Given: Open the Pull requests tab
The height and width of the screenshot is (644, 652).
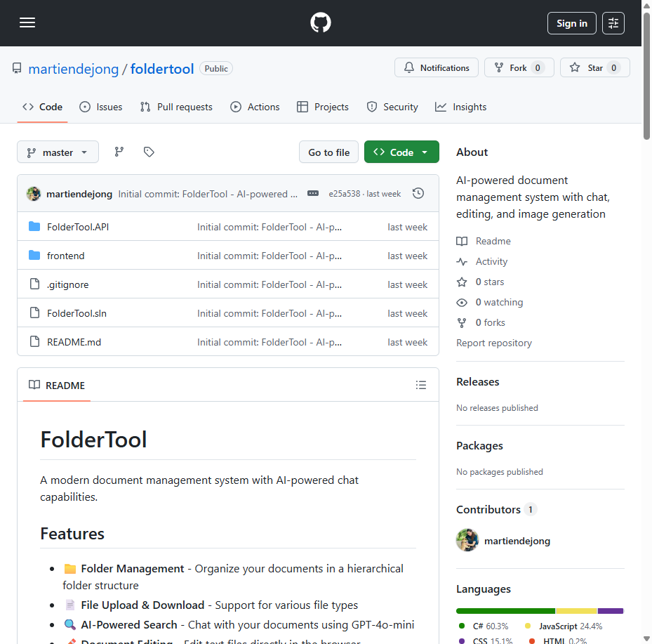Looking at the screenshot, I should (x=176, y=107).
